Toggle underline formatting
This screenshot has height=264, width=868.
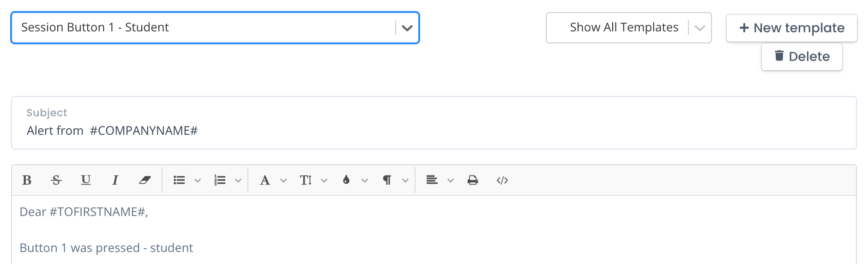coord(86,180)
